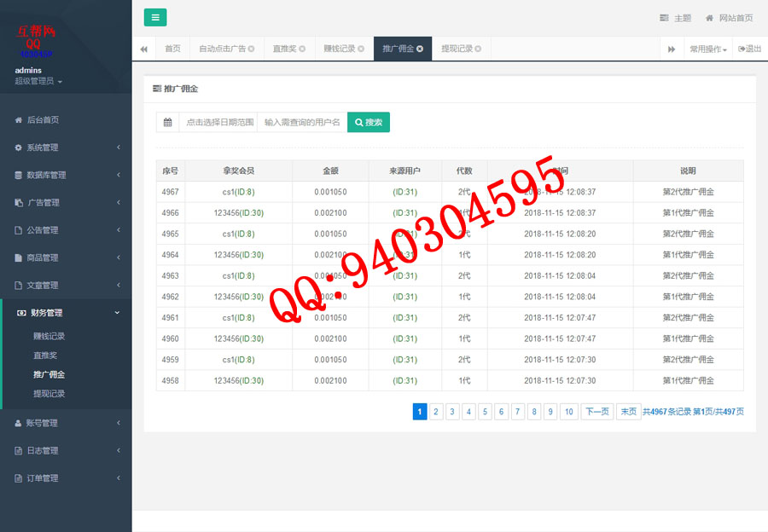The height and width of the screenshot is (532, 768).
Task: Open 网站首页 link in the header
Action: pyautogui.click(x=730, y=18)
